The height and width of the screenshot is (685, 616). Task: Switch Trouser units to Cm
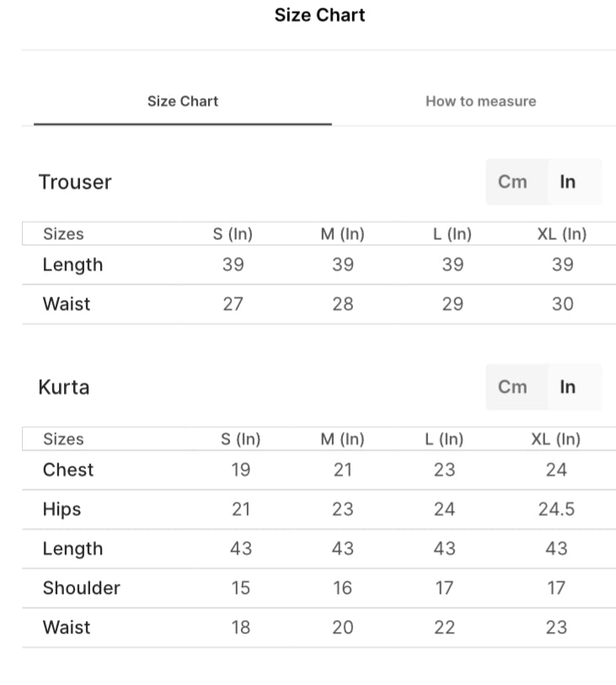pyautogui.click(x=512, y=182)
